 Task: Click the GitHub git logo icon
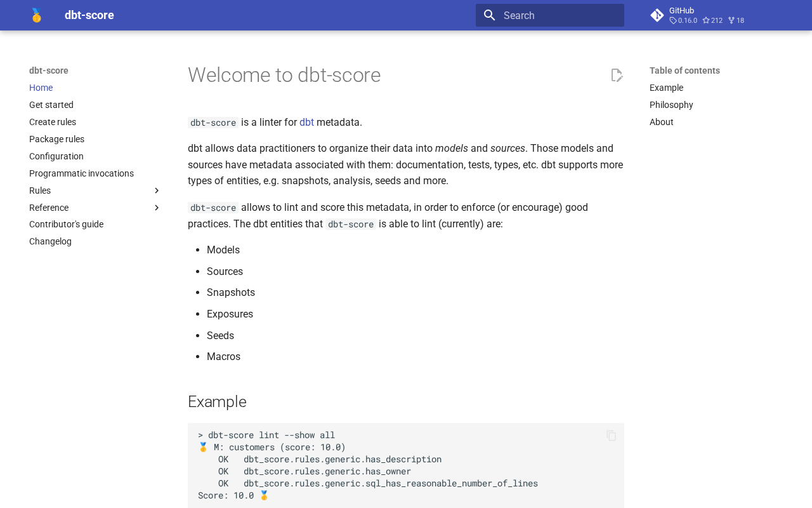click(x=657, y=15)
